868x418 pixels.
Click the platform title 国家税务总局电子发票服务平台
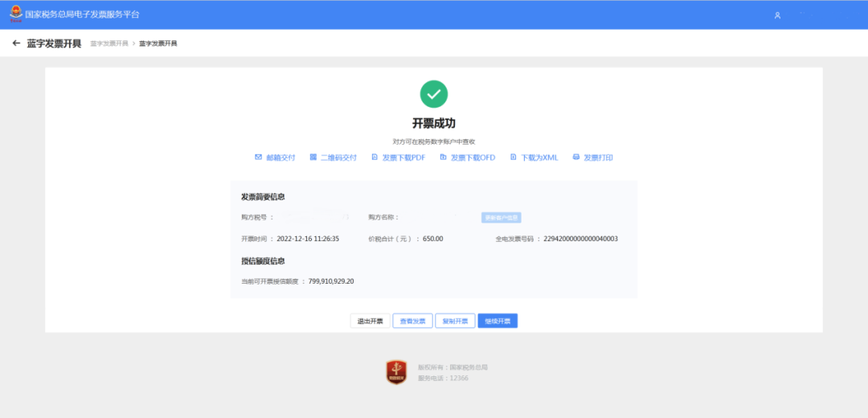click(83, 14)
